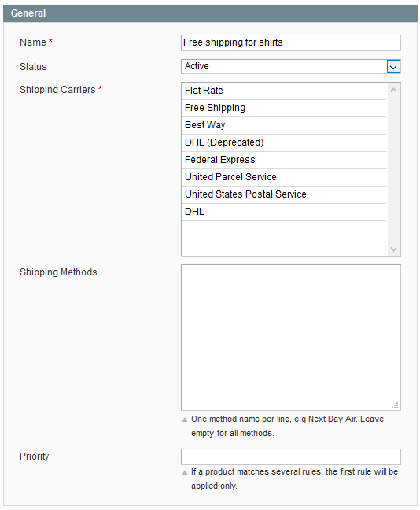This screenshot has width=420, height=510.
Task: Click the Shipping Carriers label
Action: [x=57, y=90]
